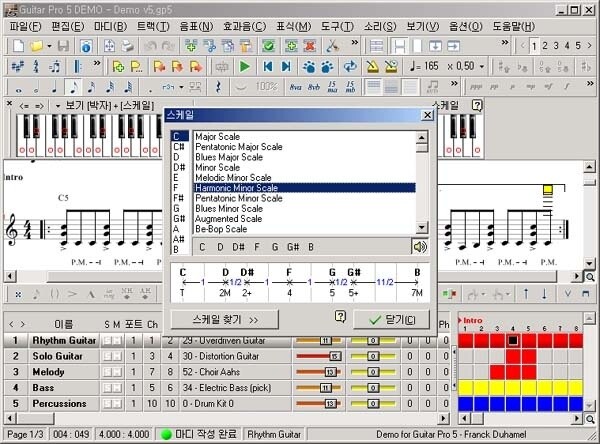
Task: Click the open folder icon
Action: 36,46
